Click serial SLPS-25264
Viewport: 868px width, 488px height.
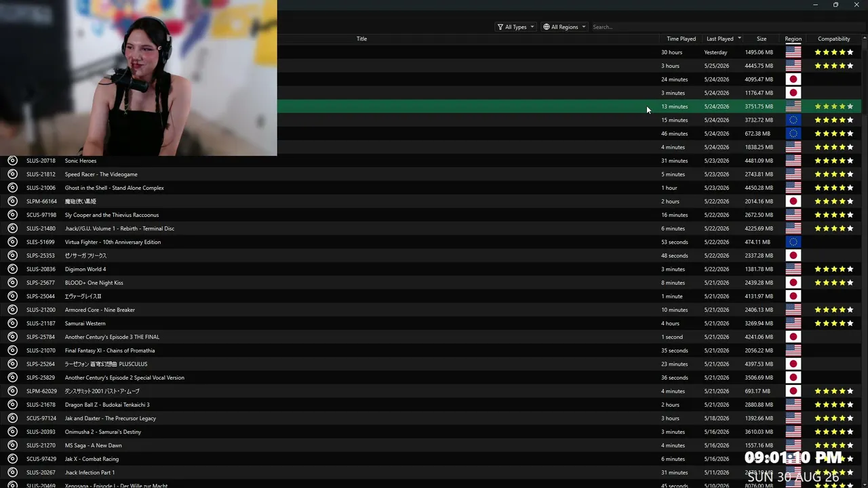pyautogui.click(x=41, y=364)
